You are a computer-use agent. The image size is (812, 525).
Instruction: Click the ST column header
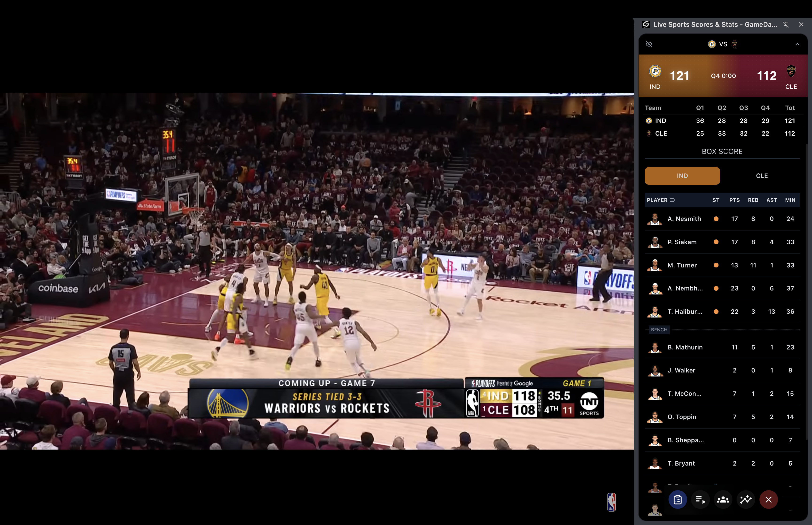coord(716,200)
